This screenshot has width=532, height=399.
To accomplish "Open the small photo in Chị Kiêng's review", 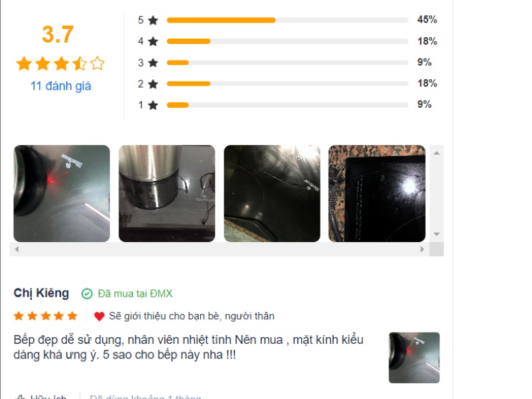I will click(x=414, y=358).
